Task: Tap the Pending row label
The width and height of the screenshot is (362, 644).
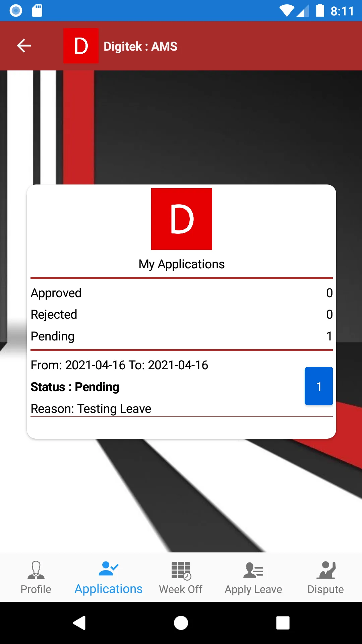Action: [x=53, y=336]
